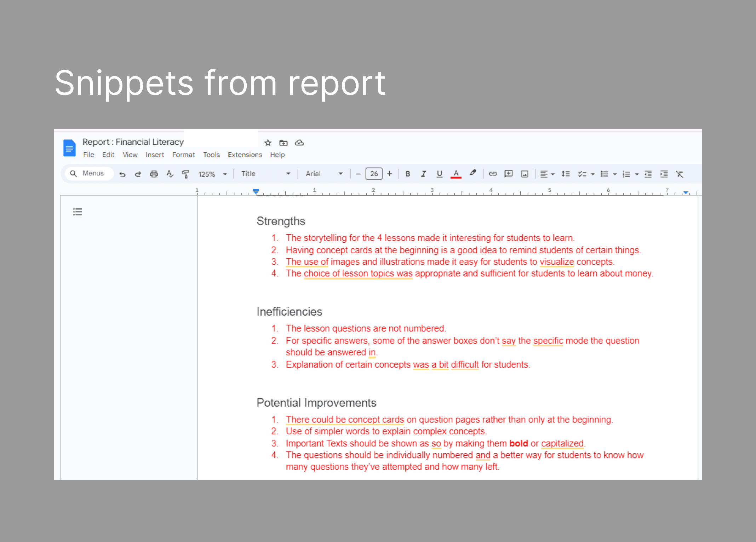The width and height of the screenshot is (756, 542).
Task: Click the add comment icon
Action: pyautogui.click(x=509, y=174)
